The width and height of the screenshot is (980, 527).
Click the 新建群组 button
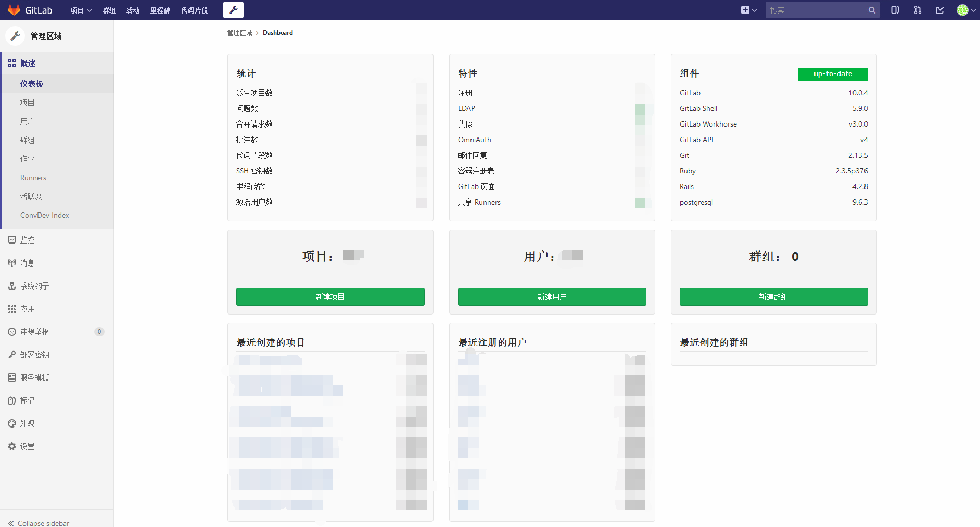coord(774,297)
